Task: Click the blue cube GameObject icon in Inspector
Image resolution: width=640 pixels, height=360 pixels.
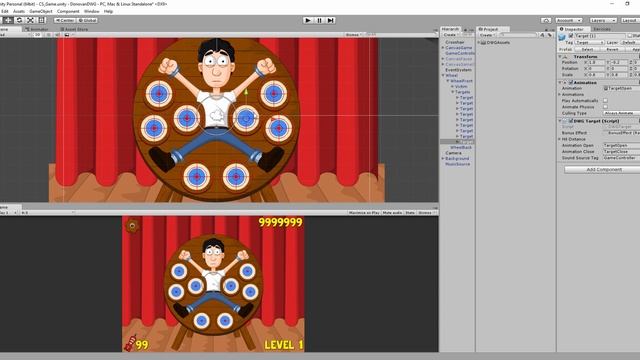Action: point(562,38)
